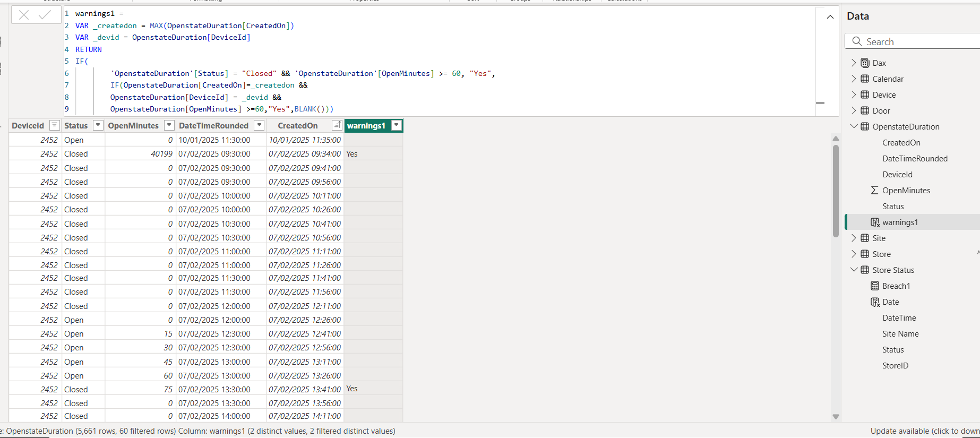Screen dimensions: 980x438
Task: Collapse the OpenstateDuration table
Action: [854, 126]
